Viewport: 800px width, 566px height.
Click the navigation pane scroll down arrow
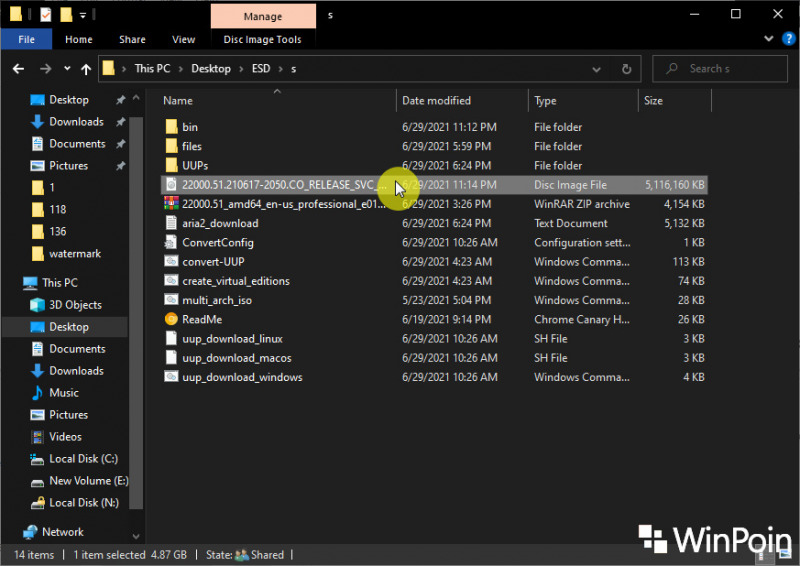coord(136,536)
